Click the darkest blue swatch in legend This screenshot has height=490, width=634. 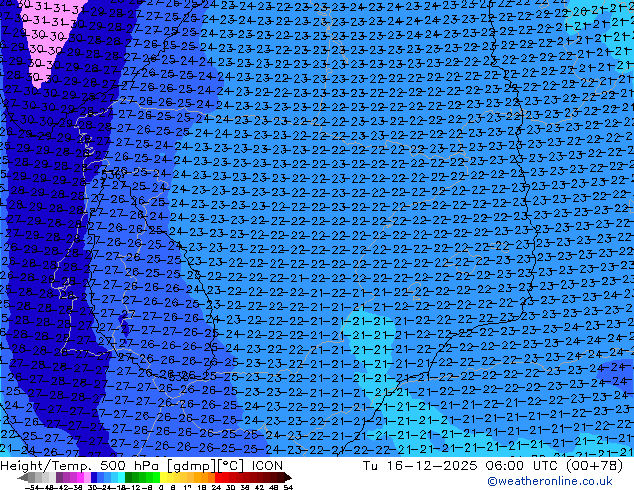pyautogui.click(x=94, y=477)
